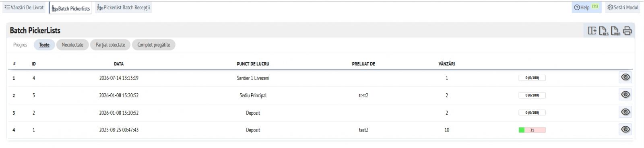Viewport: 644px width, 148px height.
Task: Switch to Pickerlist Batch Recepții tab
Action: coord(124,8)
